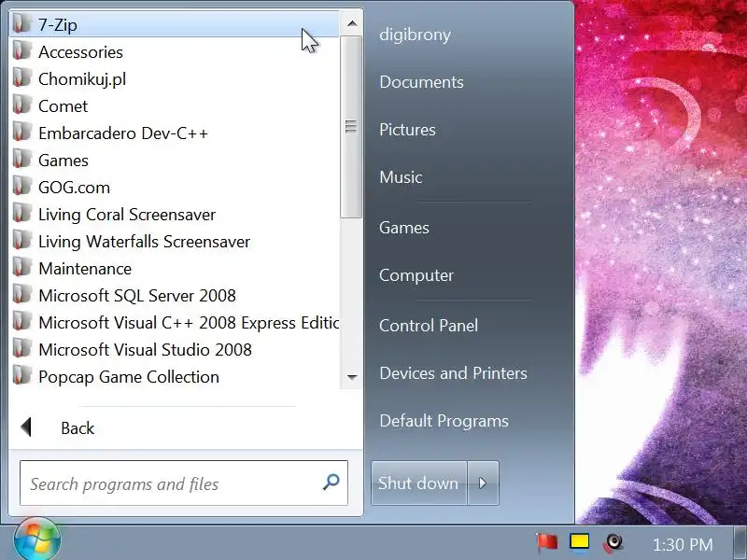Image resolution: width=747 pixels, height=560 pixels.
Task: Expand the Embarcadero Dev-C++ group
Action: pyautogui.click(x=175, y=133)
